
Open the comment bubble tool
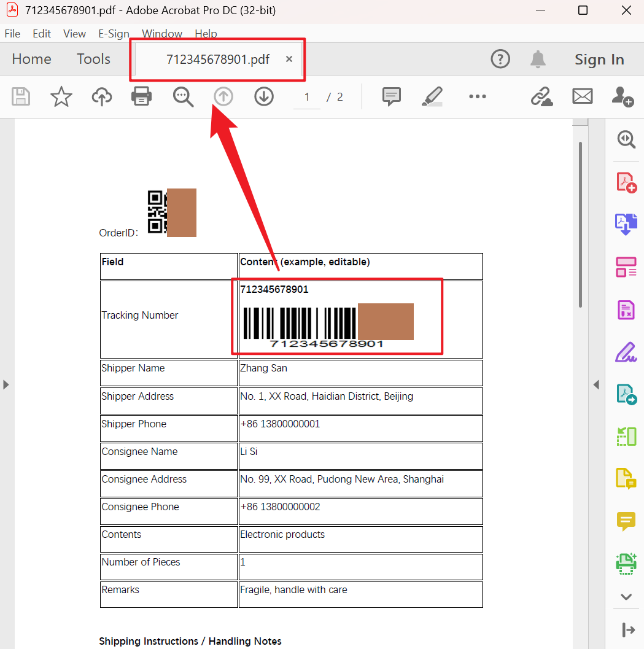[391, 96]
